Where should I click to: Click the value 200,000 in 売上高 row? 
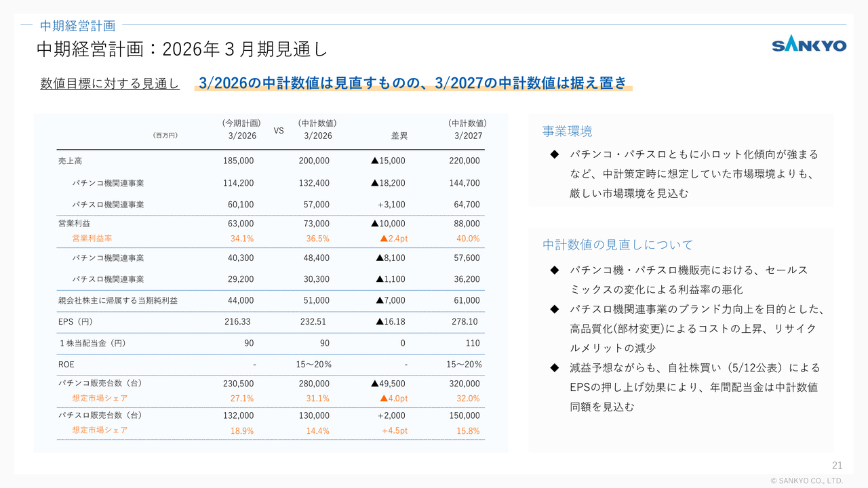tap(314, 161)
